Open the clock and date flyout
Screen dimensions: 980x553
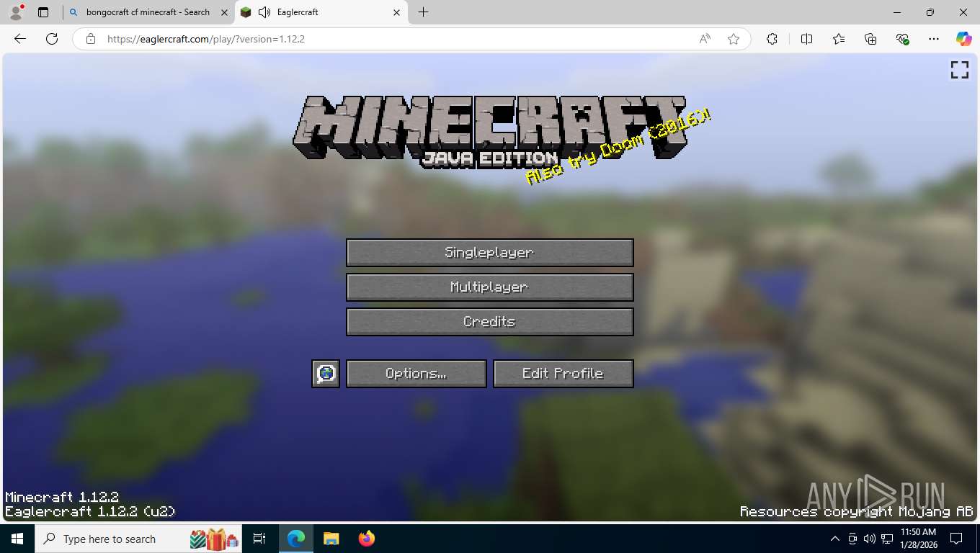pyautogui.click(x=919, y=539)
